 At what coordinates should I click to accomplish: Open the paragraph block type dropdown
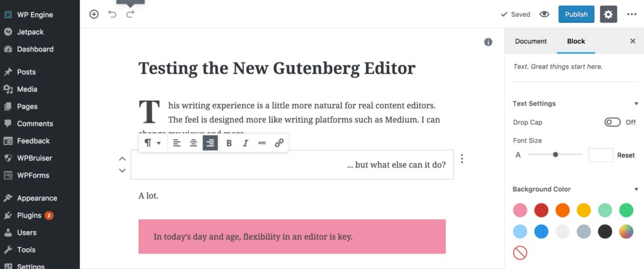[152, 143]
